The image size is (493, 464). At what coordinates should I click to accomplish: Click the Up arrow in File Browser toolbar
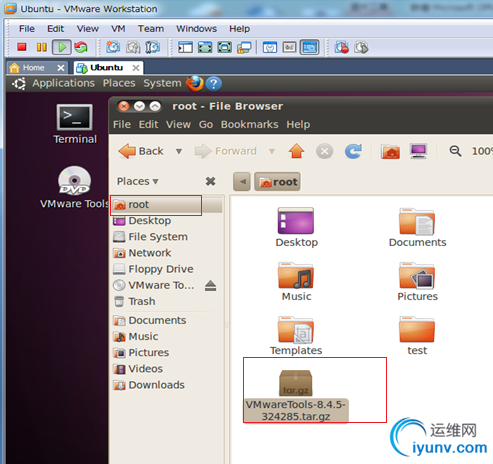point(296,151)
